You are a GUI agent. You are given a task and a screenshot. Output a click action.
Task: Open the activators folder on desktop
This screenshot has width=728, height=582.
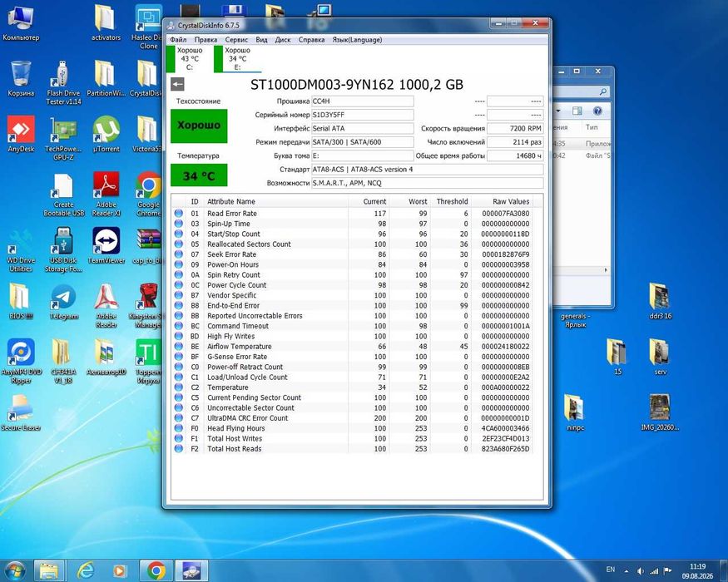click(x=106, y=23)
